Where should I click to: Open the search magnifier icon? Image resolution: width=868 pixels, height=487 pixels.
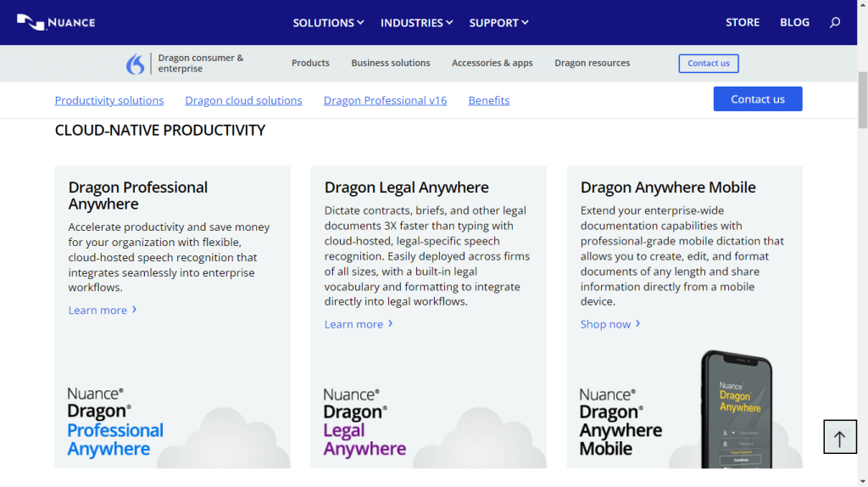point(835,22)
